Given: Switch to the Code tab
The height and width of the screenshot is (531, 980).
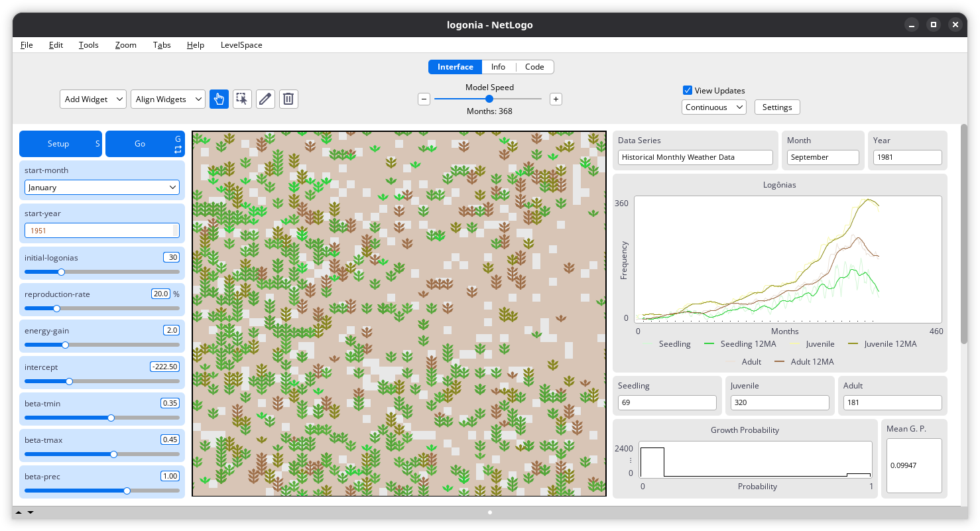Looking at the screenshot, I should tap(534, 67).
